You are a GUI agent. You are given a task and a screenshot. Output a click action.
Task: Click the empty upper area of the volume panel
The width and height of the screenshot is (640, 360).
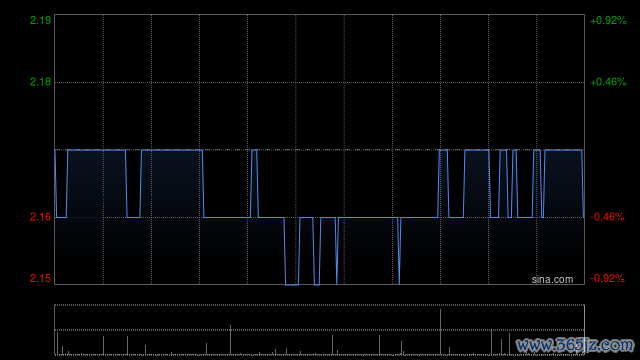click(x=319, y=317)
